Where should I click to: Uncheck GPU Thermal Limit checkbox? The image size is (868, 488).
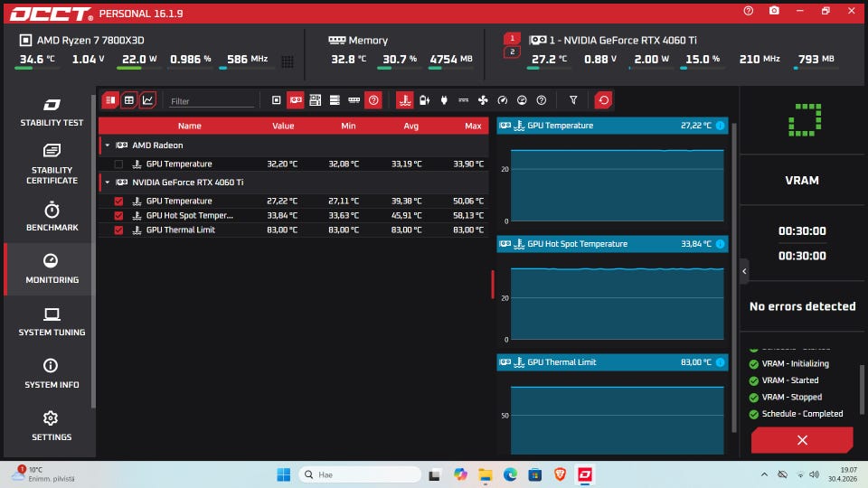118,230
